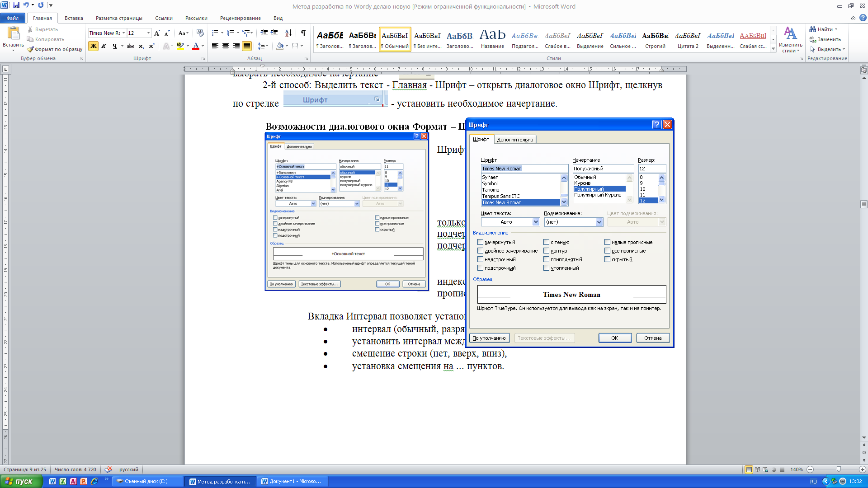Click the Paste clipboard icon
This screenshot has width=868, height=488.
[x=14, y=33]
